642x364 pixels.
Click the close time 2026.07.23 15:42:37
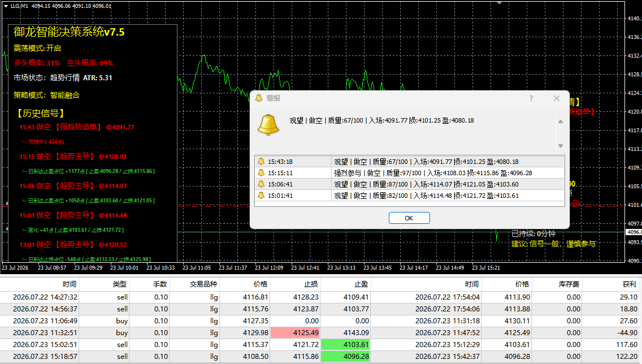click(x=448, y=356)
